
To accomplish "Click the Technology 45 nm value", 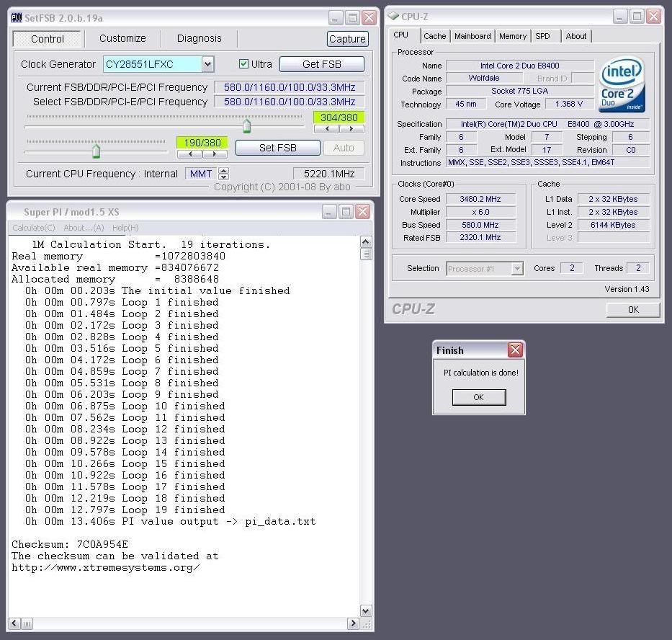I will pos(466,104).
